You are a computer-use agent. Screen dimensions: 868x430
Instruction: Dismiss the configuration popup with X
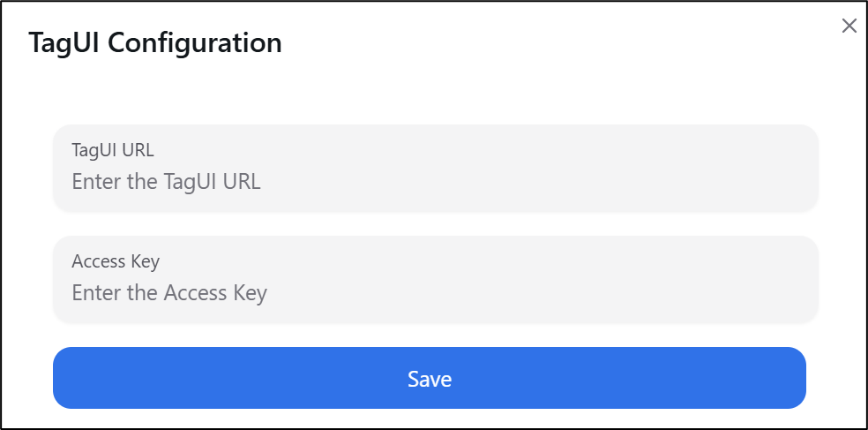(x=849, y=26)
